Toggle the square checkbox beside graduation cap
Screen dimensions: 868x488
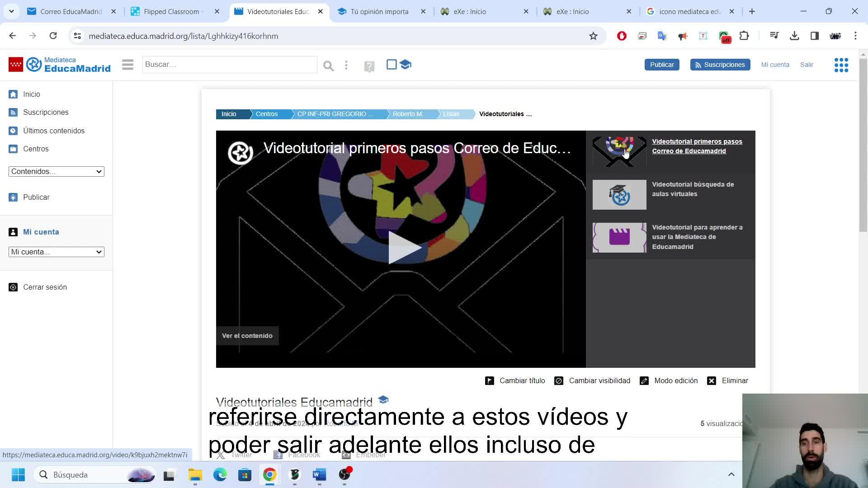coord(392,65)
